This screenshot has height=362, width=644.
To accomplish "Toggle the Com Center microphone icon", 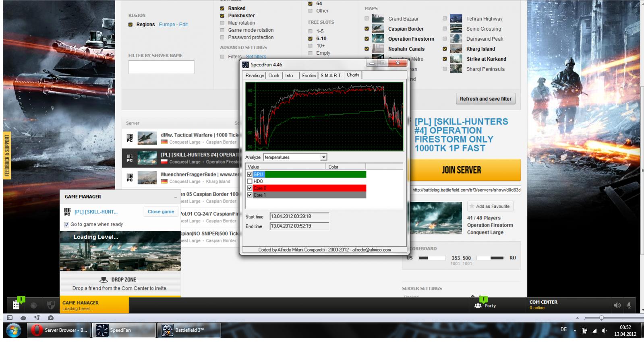I will pyautogui.click(x=629, y=306).
